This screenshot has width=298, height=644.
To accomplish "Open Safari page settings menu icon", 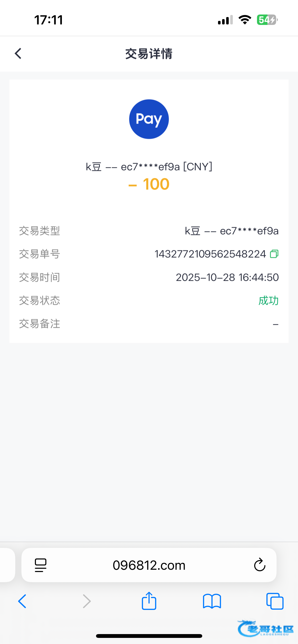I will (40, 565).
